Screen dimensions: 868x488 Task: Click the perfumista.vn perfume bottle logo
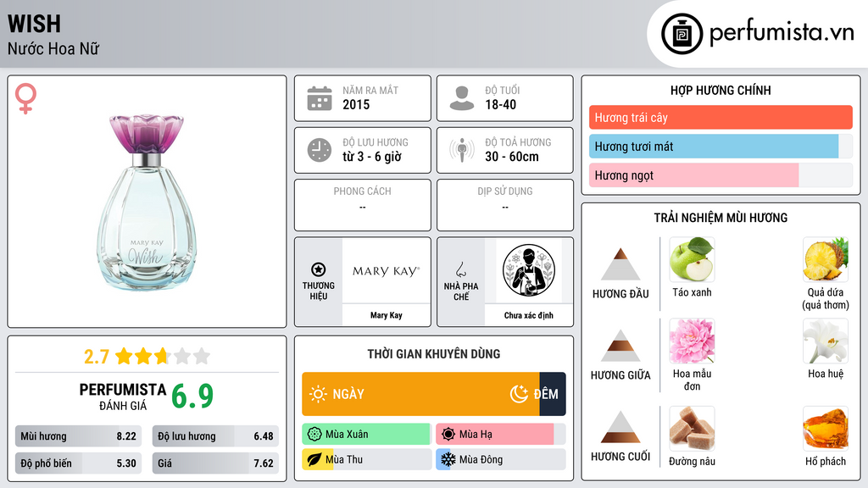[x=682, y=34]
